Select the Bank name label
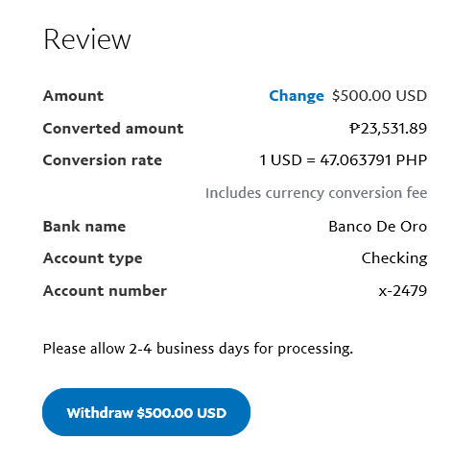 point(84,227)
